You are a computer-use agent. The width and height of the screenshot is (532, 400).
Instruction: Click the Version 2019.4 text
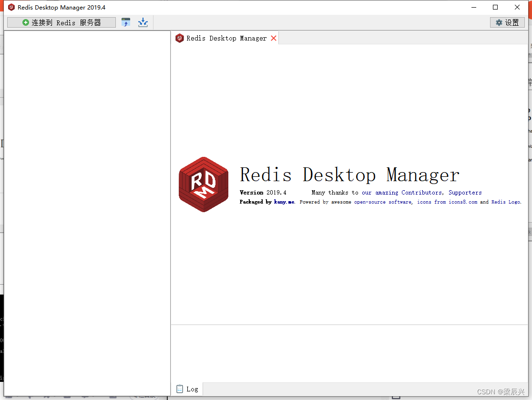pyautogui.click(x=263, y=192)
